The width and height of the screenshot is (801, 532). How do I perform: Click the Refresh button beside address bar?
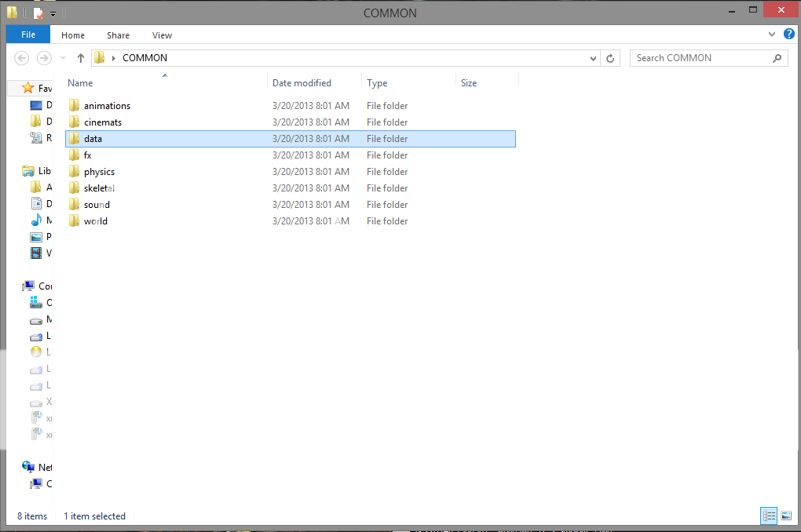coord(611,58)
